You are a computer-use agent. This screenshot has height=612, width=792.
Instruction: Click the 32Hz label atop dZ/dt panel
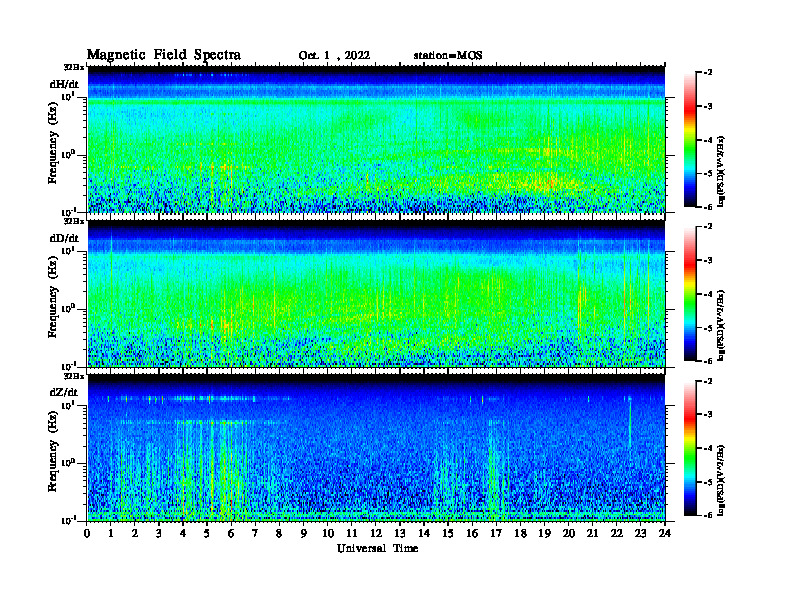click(x=74, y=376)
